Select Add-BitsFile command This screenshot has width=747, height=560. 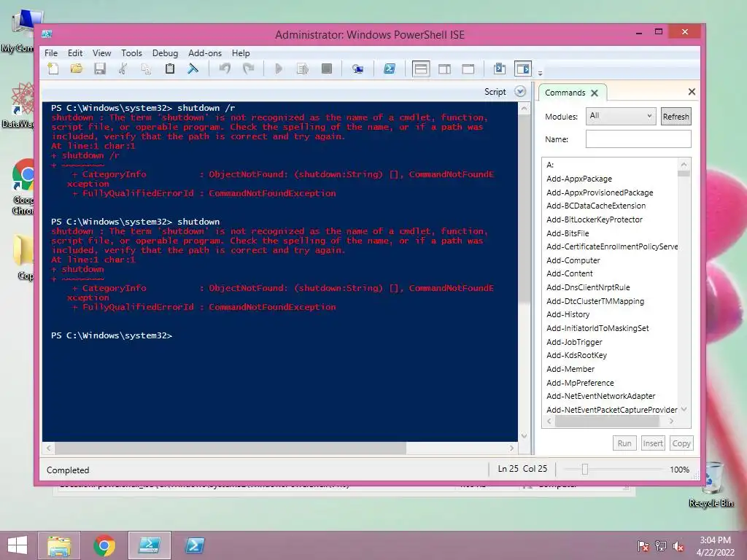click(568, 233)
